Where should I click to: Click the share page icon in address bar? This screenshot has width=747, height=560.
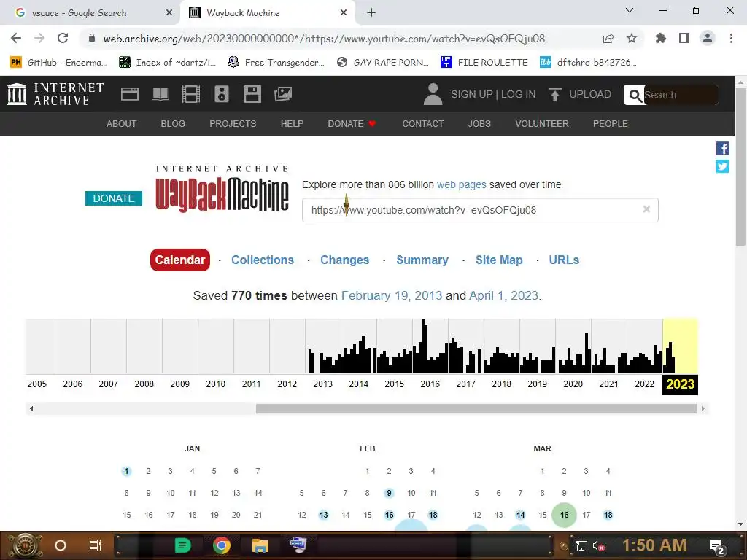coord(608,38)
